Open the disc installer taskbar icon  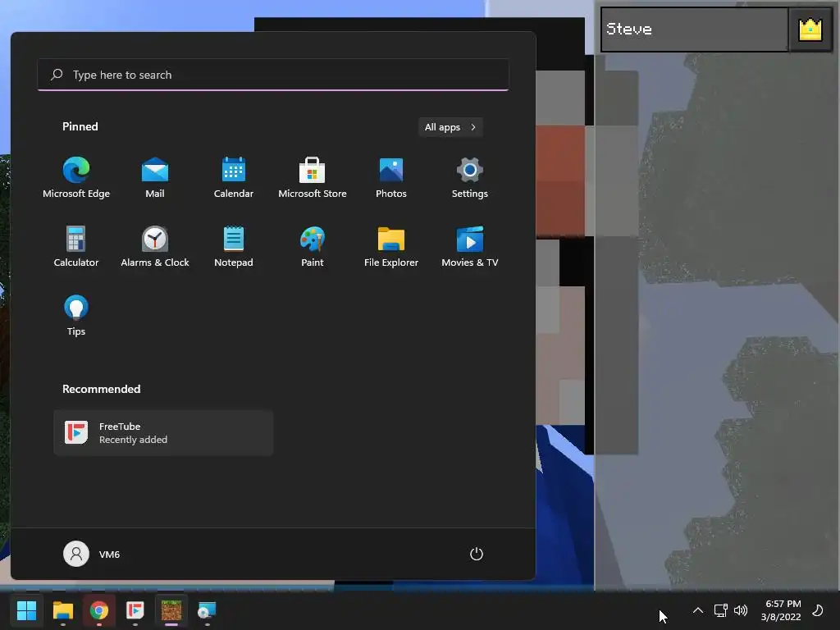[x=208, y=610]
